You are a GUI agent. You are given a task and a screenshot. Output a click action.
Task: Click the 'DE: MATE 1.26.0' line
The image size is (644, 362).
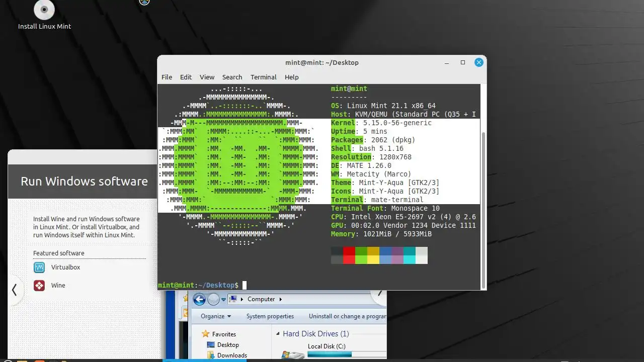(x=361, y=165)
